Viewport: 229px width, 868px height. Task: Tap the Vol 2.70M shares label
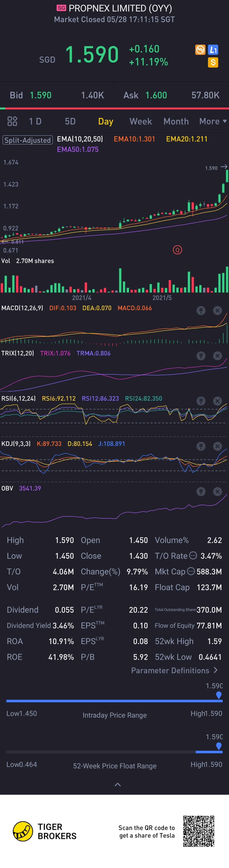[x=28, y=261]
